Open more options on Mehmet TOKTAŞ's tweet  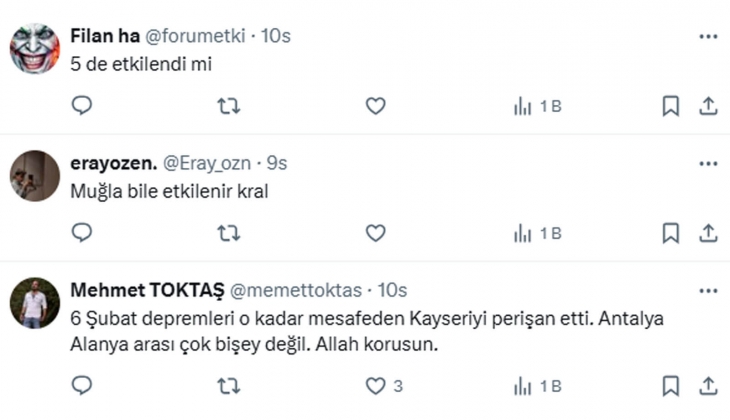708,290
